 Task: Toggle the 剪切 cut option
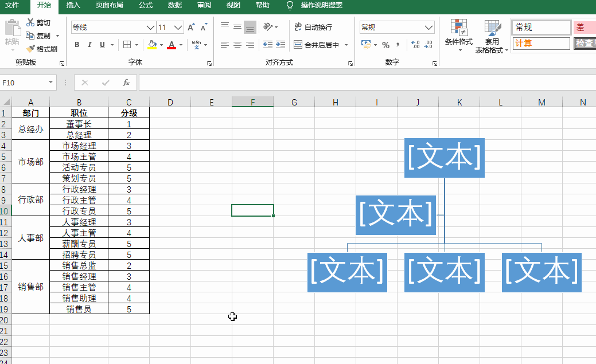tap(40, 22)
